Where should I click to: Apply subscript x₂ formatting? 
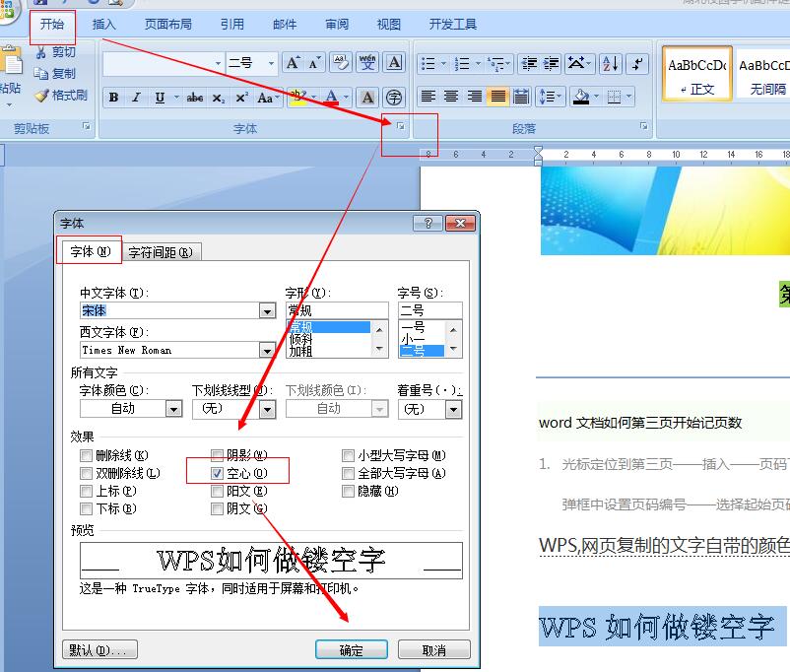click(x=218, y=98)
